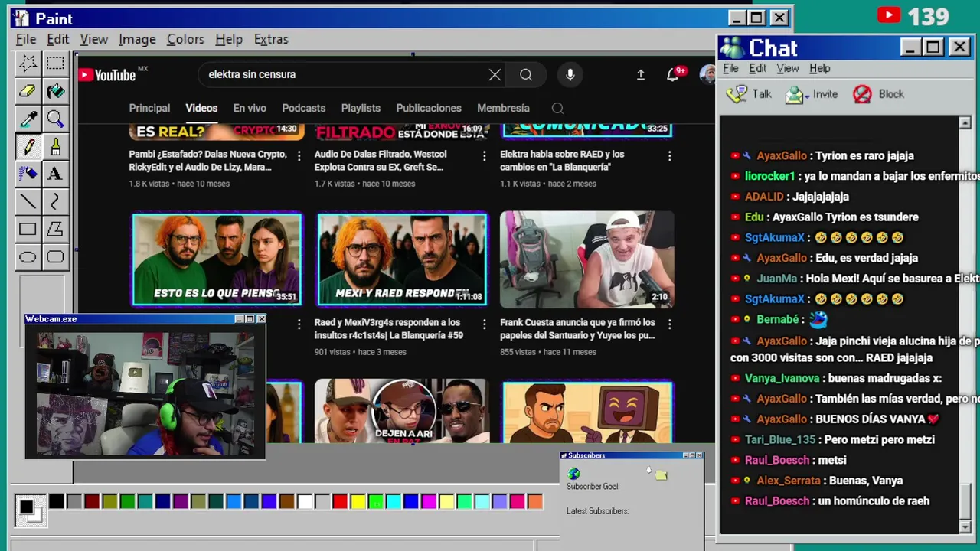Open video title Elektra habla sobre RAED
Viewport: 980px width, 551px height.
(563, 161)
